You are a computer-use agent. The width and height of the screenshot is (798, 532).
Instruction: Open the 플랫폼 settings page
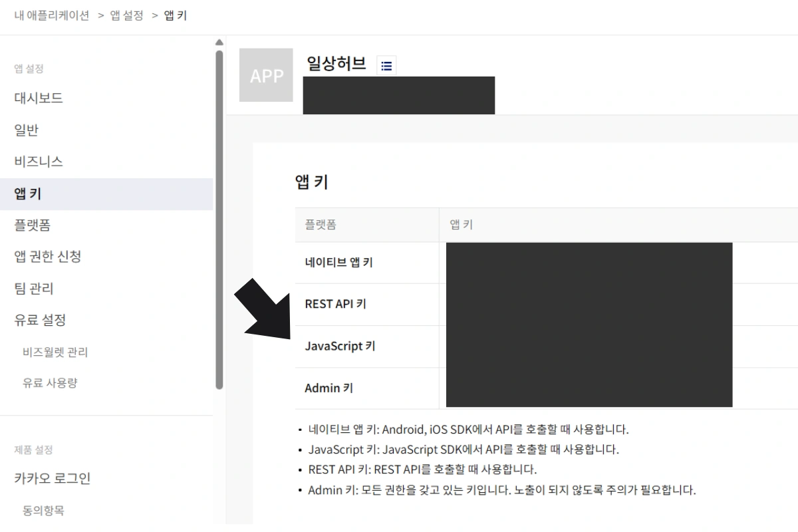coord(33,225)
